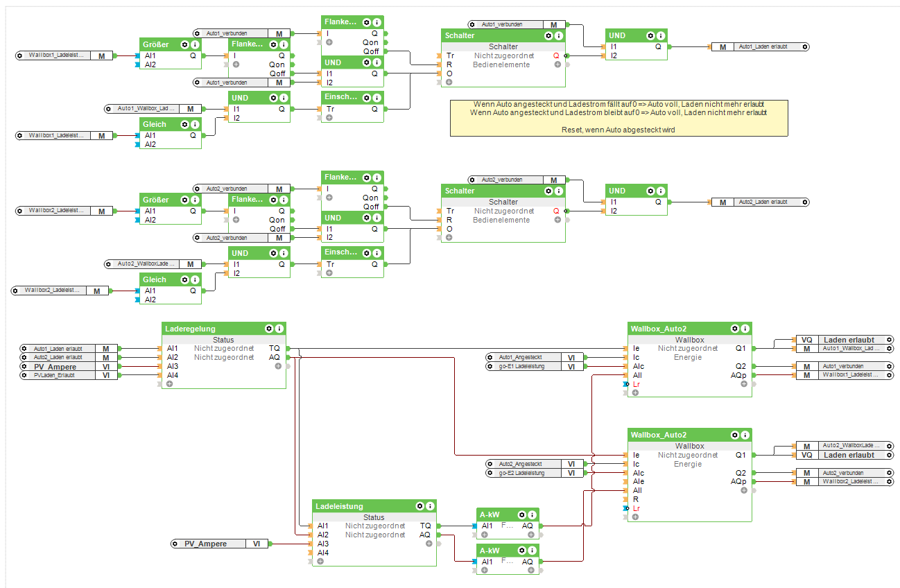Click the TQ output of Ladeleistung block

426,526
